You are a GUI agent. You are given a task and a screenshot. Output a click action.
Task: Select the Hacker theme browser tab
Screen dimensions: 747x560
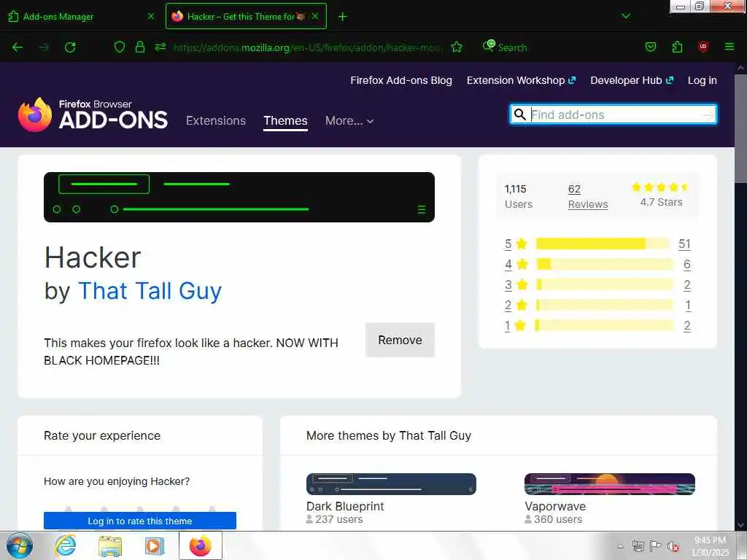(x=246, y=16)
